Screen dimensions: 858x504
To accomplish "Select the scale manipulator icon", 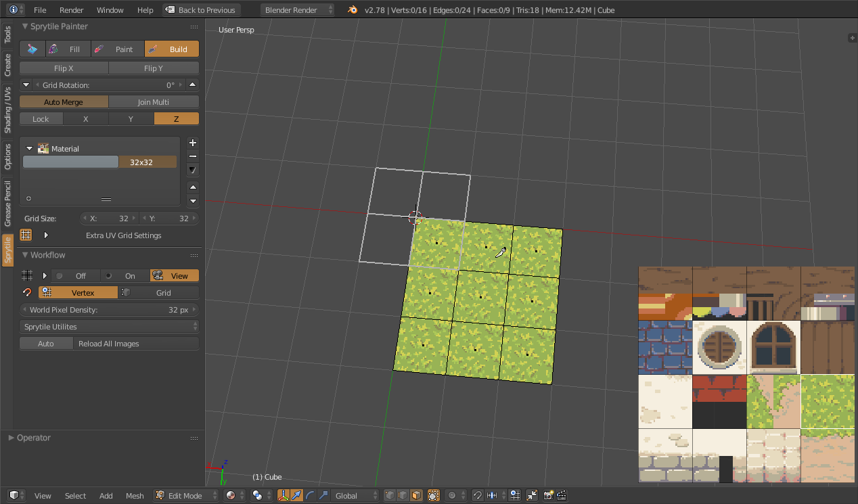I will (323, 495).
